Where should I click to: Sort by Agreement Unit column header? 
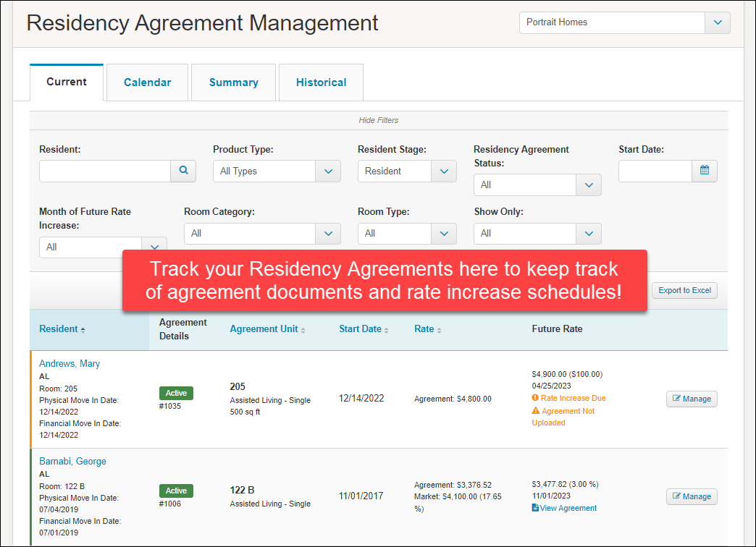tap(264, 329)
